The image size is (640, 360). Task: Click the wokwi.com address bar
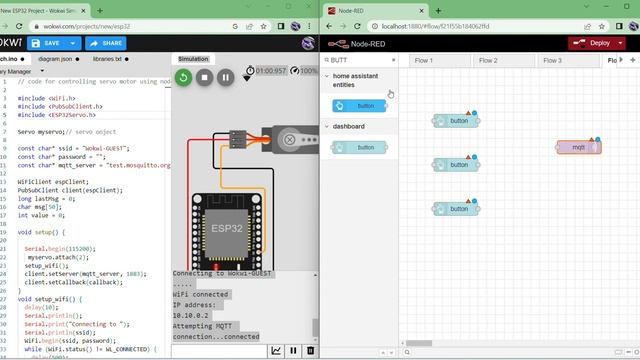135,27
